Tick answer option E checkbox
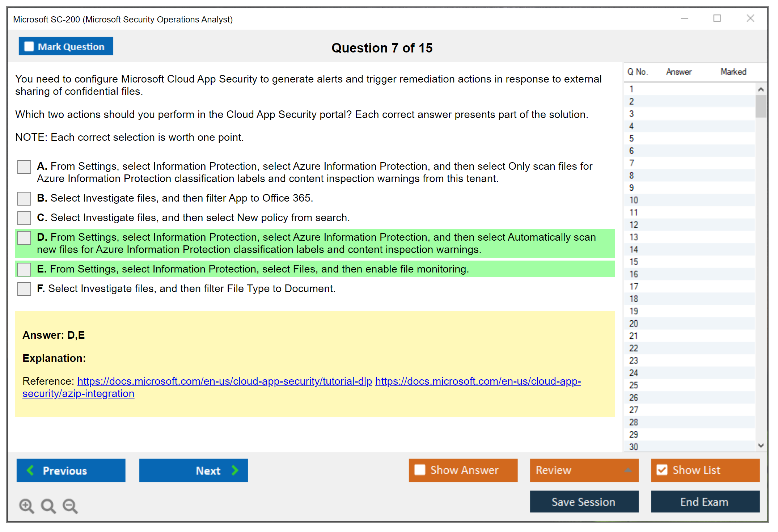The height and width of the screenshot is (532, 778). (x=24, y=269)
